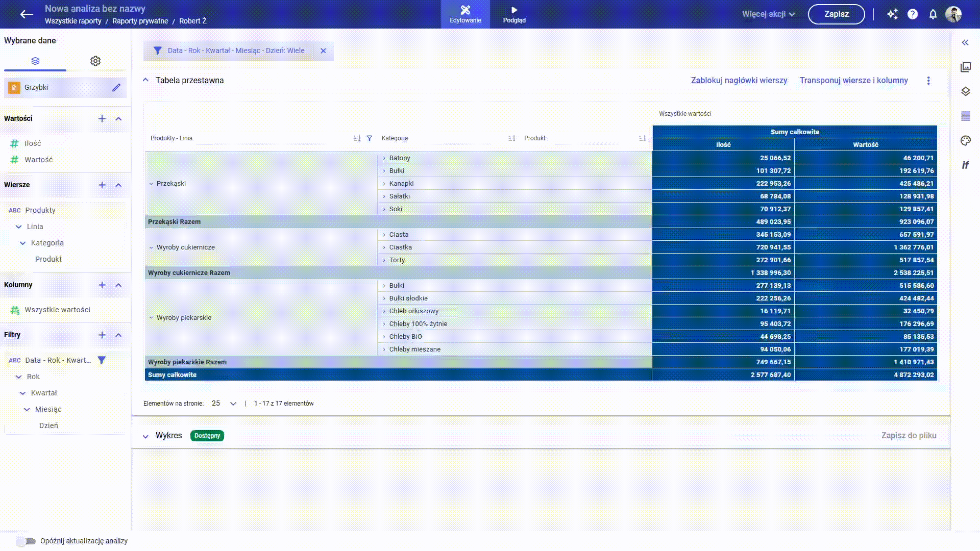
Task: Open the Więcej akcji dropdown
Action: click(x=768, y=14)
